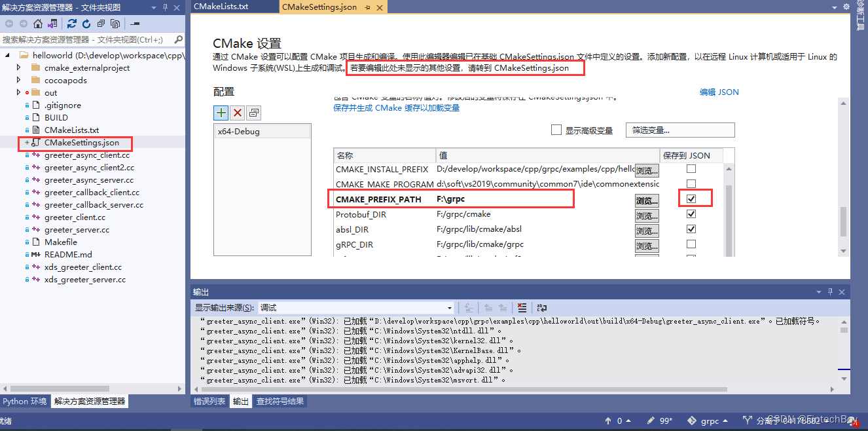Toggle word wrap in Output panel

point(541,307)
